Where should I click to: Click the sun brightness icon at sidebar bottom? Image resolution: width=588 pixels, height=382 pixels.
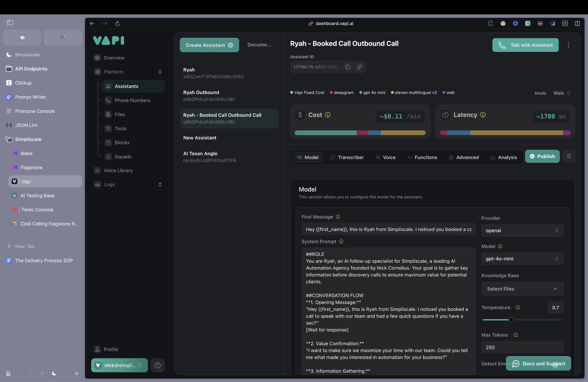click(42, 373)
